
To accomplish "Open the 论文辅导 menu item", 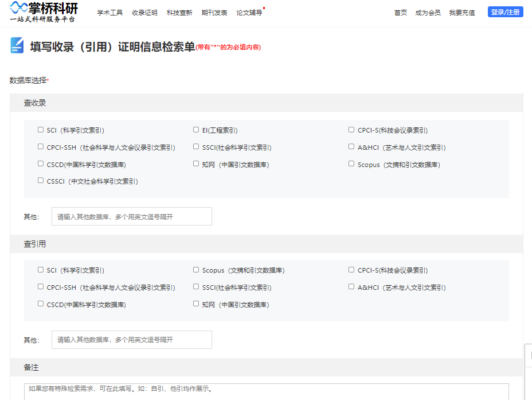I will (249, 13).
